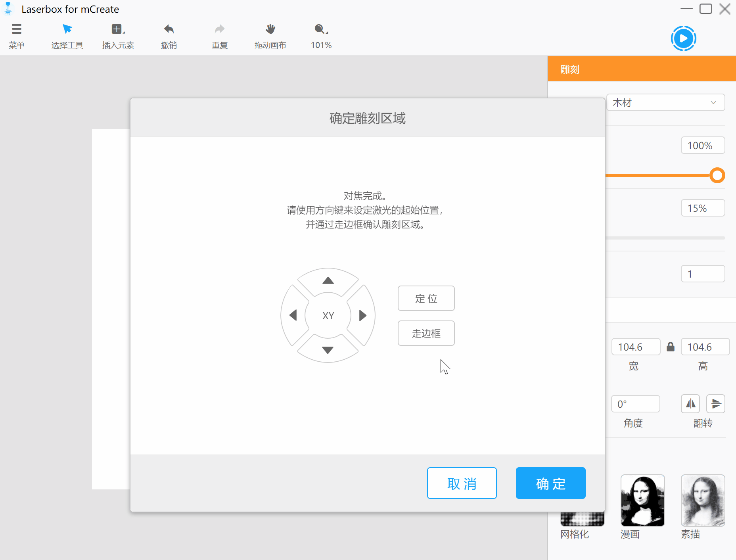This screenshot has width=736, height=560.
Task: Click 确定 to confirm the engraving area
Action: (550, 483)
